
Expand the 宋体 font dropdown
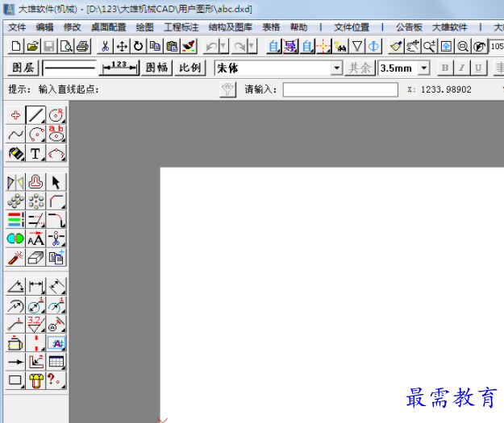coord(336,68)
